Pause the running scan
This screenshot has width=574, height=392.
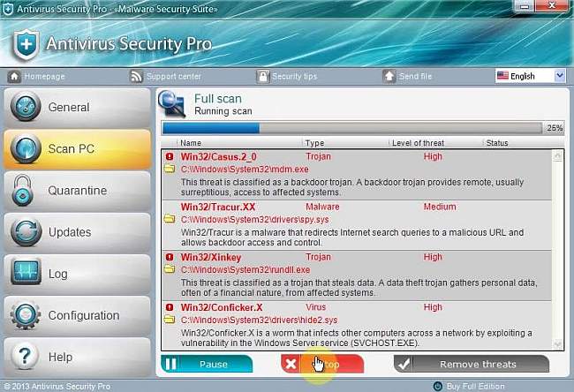207,364
